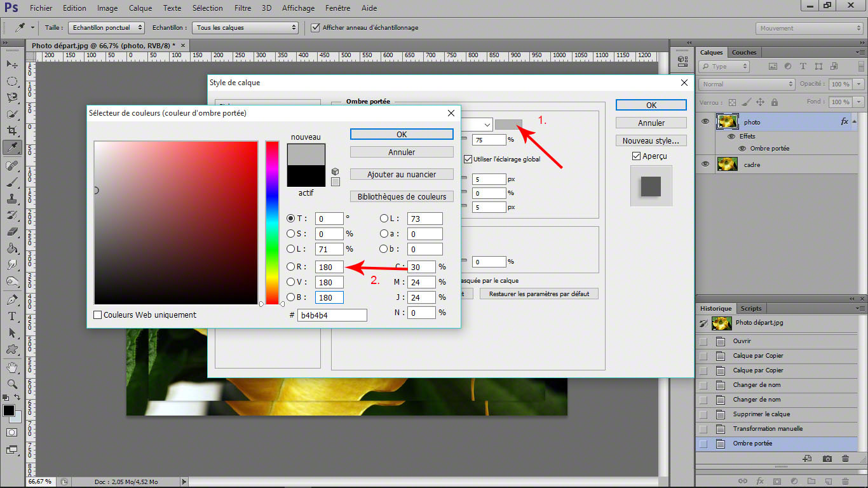Select the Move tool
This screenshot has width=868, height=488.
tap(12, 64)
